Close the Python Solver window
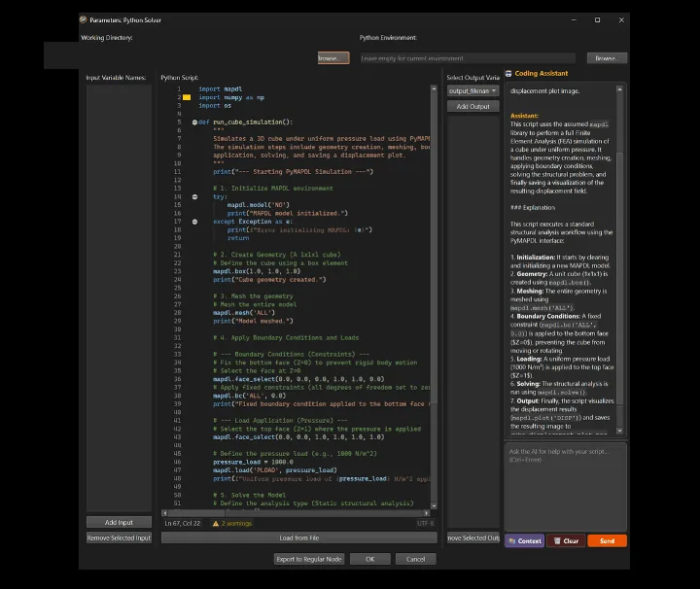 621,20
